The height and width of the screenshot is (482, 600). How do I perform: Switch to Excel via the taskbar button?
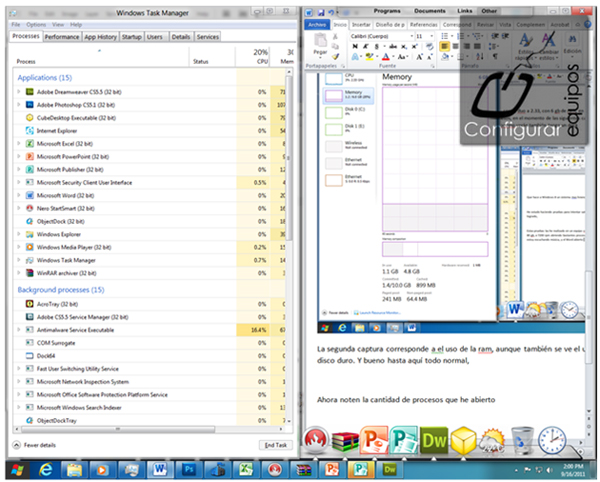246,470
